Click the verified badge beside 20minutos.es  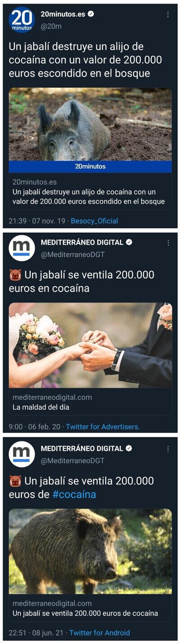[91, 14]
